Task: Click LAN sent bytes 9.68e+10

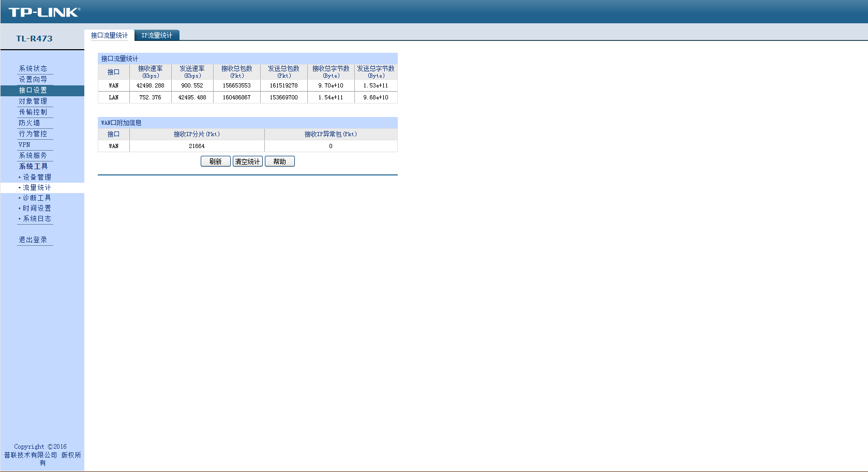Action: [x=376, y=97]
